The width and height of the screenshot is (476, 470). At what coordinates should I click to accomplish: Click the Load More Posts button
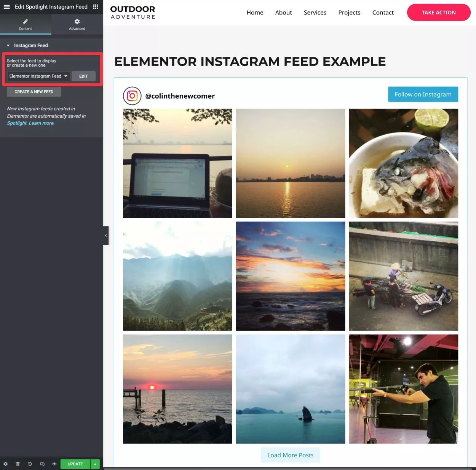[291, 455]
